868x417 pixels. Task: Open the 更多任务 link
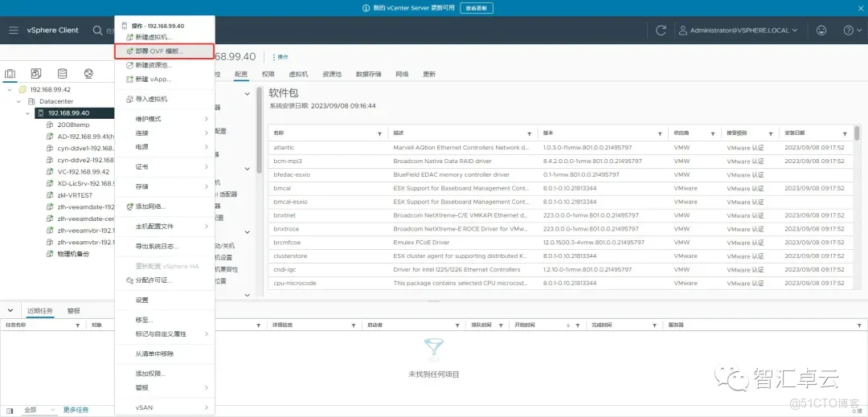click(76, 410)
